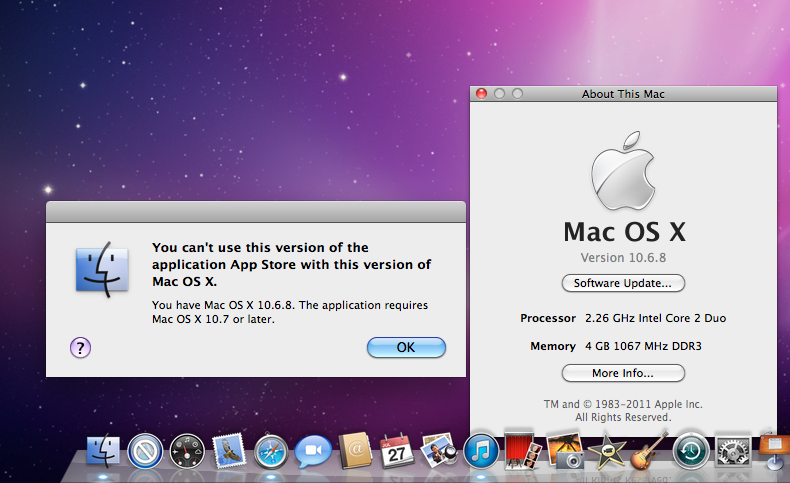Open Time Machine from the Dock

click(x=691, y=451)
